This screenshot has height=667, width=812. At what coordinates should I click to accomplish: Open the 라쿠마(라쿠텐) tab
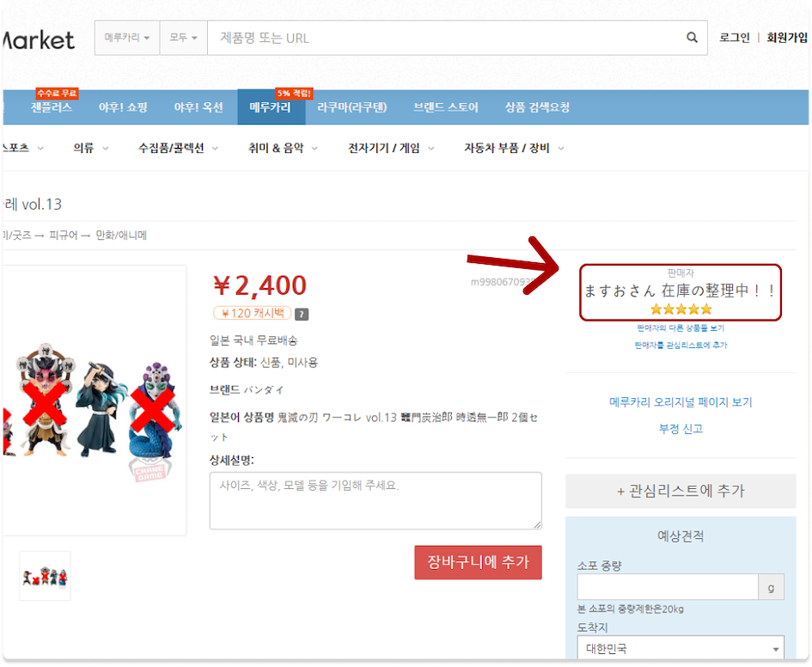[x=351, y=107]
